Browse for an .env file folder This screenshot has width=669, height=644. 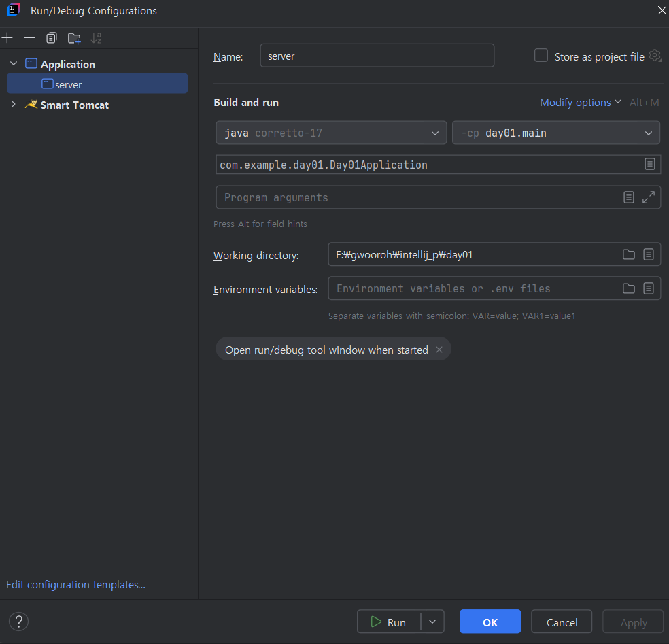(x=628, y=288)
